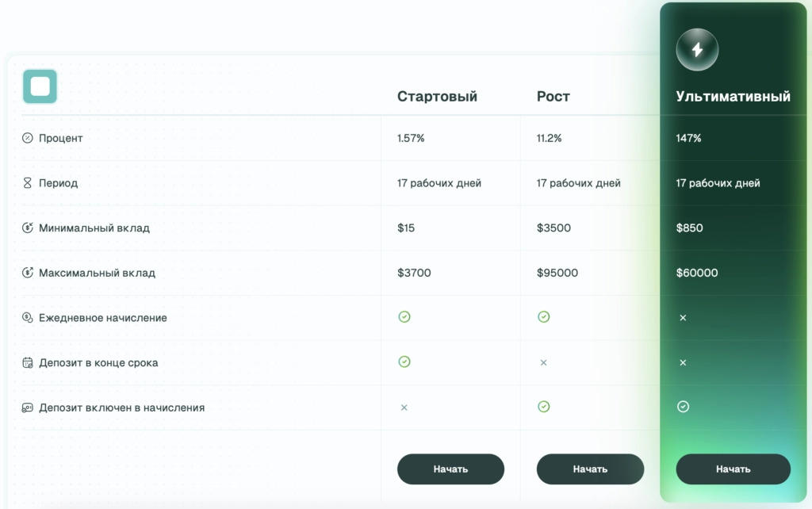Click the lightning bolt icon on Ультимативный plan
Screen dimensions: 812x509
click(697, 50)
